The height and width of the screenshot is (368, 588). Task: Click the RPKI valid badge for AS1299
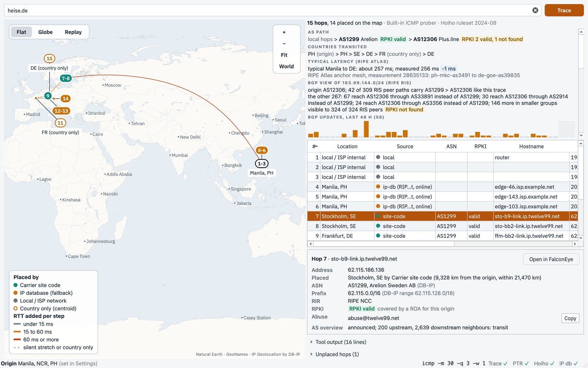point(393,39)
